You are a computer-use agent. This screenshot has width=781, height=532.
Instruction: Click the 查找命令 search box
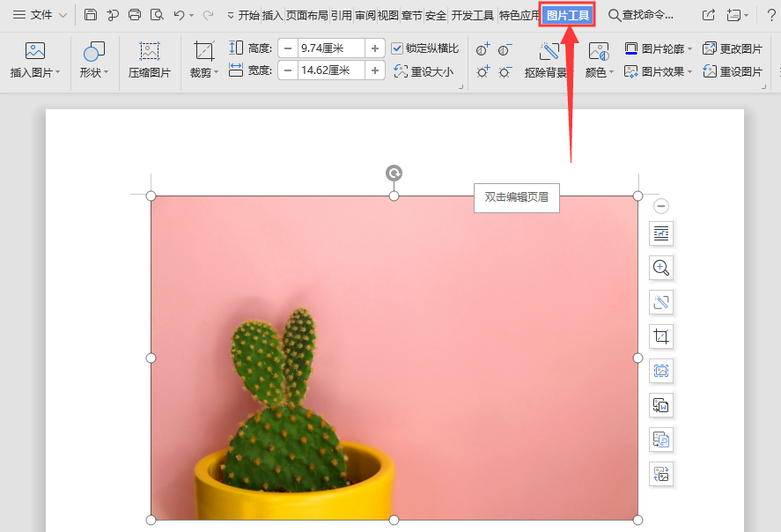click(641, 16)
